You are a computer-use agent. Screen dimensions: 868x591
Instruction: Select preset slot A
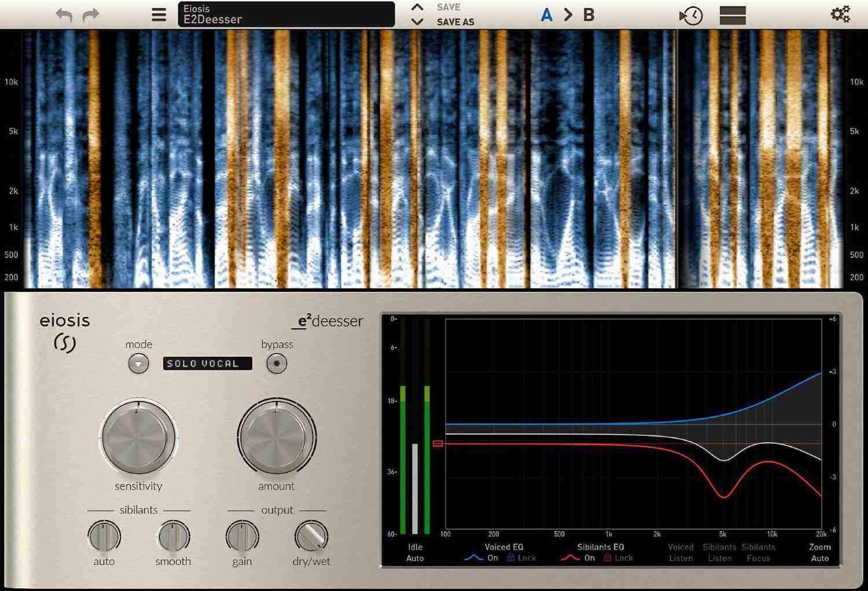click(x=546, y=14)
